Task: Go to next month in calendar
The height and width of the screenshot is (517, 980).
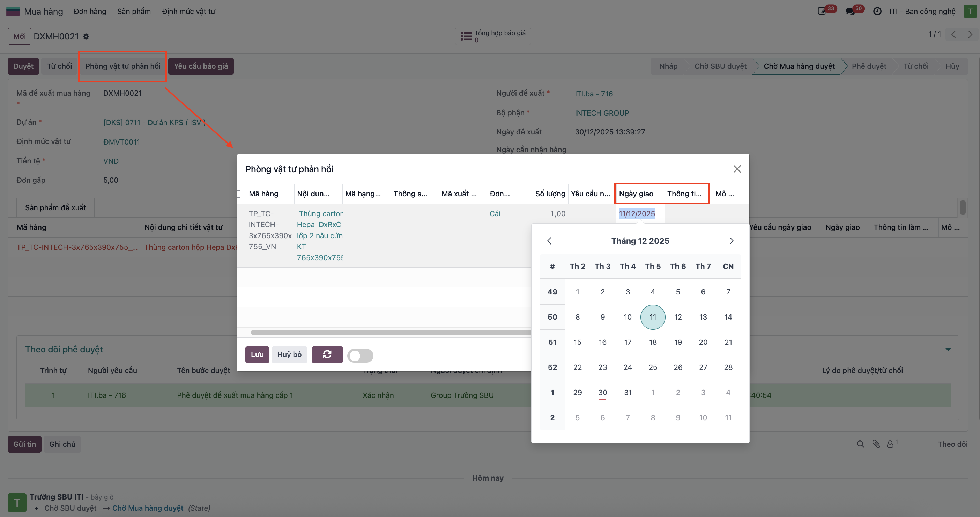Action: coord(731,241)
